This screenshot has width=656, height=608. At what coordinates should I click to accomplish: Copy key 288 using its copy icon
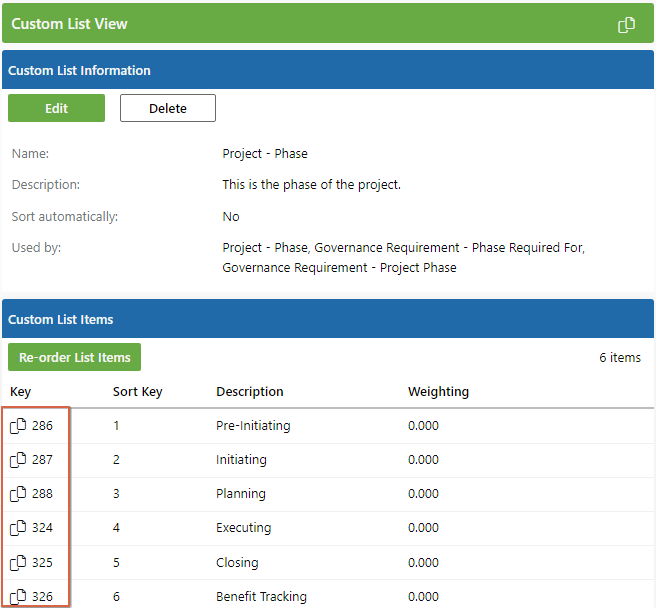coord(18,494)
